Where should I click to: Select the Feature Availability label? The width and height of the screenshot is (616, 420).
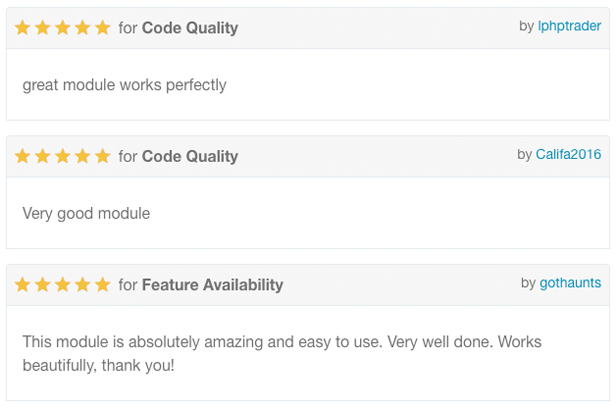pyautogui.click(x=213, y=285)
